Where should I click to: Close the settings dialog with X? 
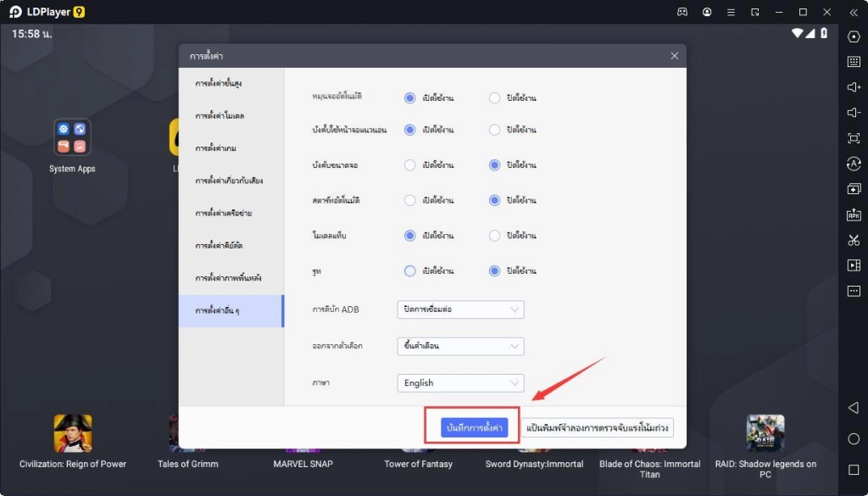pos(674,56)
